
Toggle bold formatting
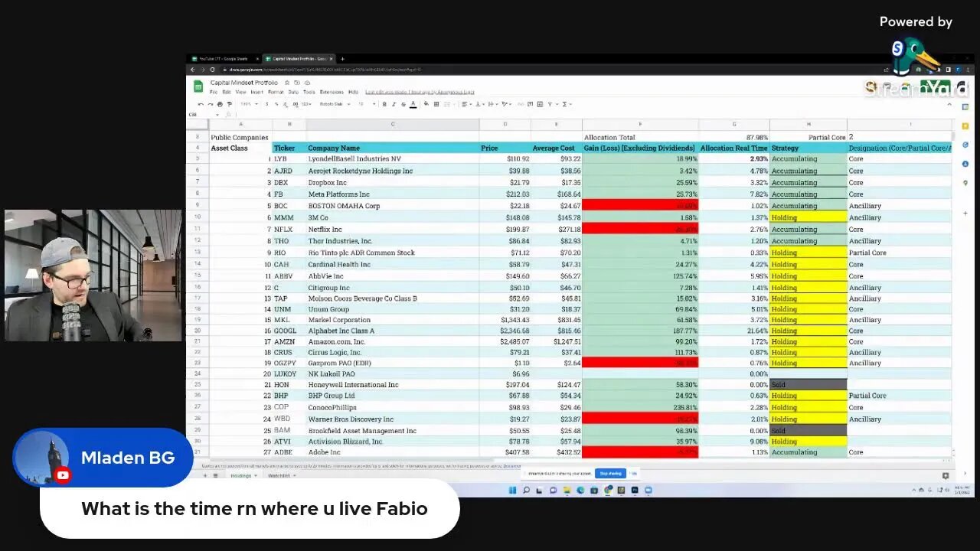tap(384, 104)
